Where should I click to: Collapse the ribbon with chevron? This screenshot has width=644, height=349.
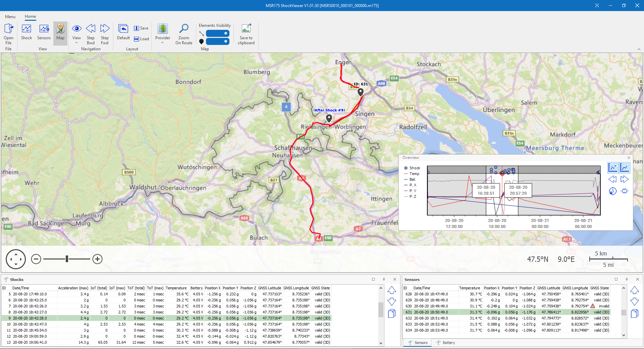click(x=639, y=49)
